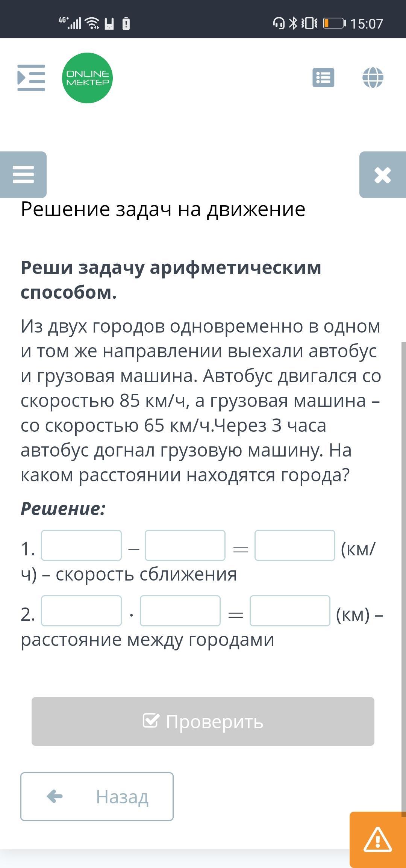
Task: Tap the headphones icon in status bar
Action: (x=279, y=23)
